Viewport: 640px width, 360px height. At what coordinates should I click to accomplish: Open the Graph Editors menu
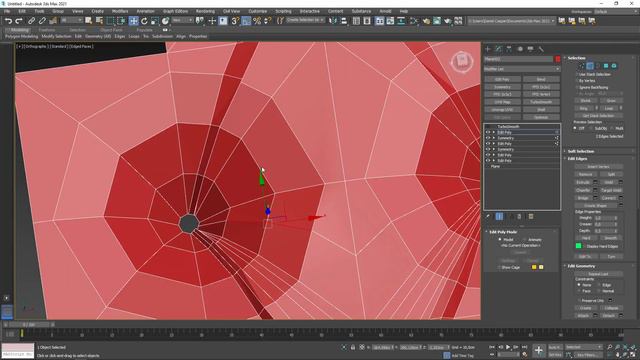(176, 11)
